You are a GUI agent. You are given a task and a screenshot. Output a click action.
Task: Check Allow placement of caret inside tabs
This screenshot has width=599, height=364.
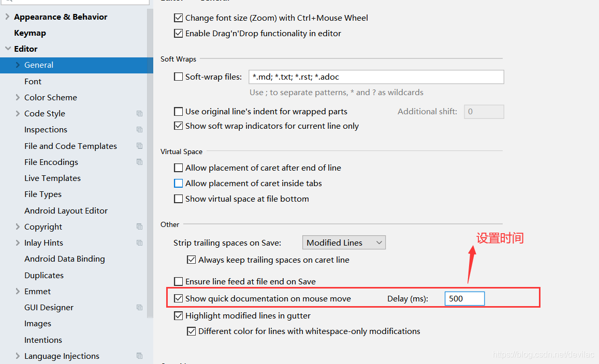[x=179, y=183]
